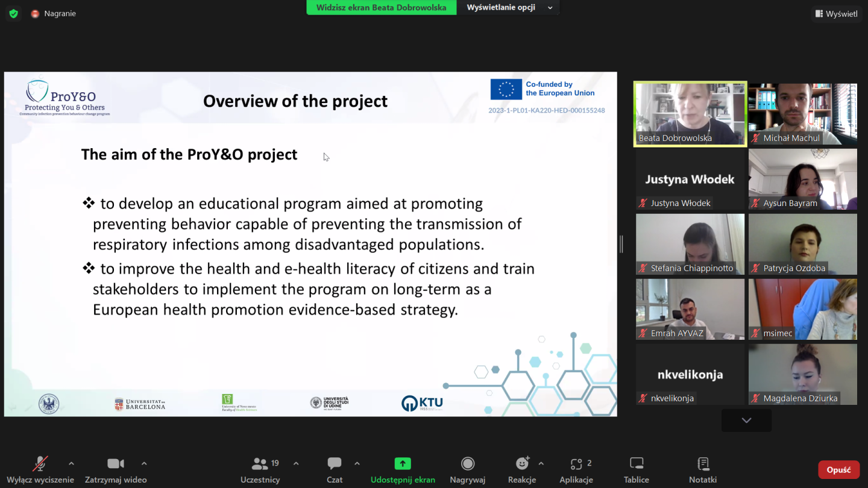The height and width of the screenshot is (488, 868).
Task: Expand audio options arrow beside microphone
Action: click(x=71, y=463)
